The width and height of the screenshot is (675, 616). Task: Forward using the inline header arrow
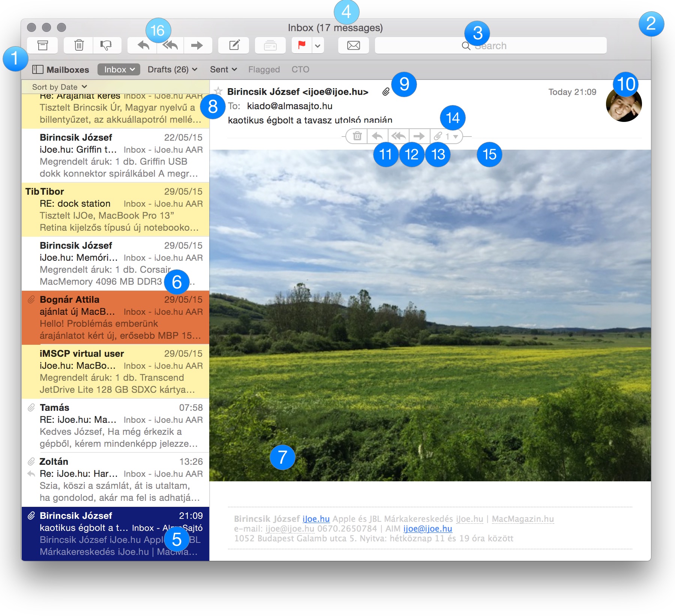pyautogui.click(x=419, y=136)
